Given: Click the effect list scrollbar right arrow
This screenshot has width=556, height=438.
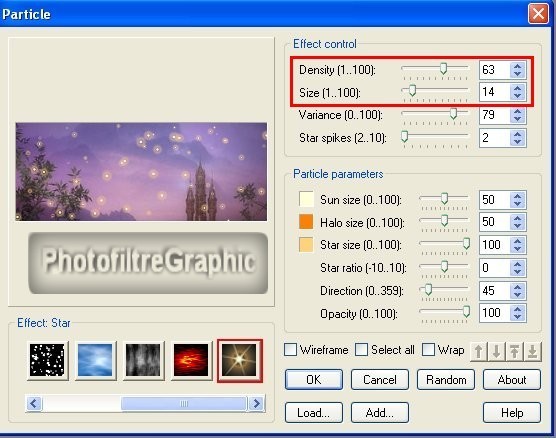Looking at the screenshot, I should coord(256,404).
